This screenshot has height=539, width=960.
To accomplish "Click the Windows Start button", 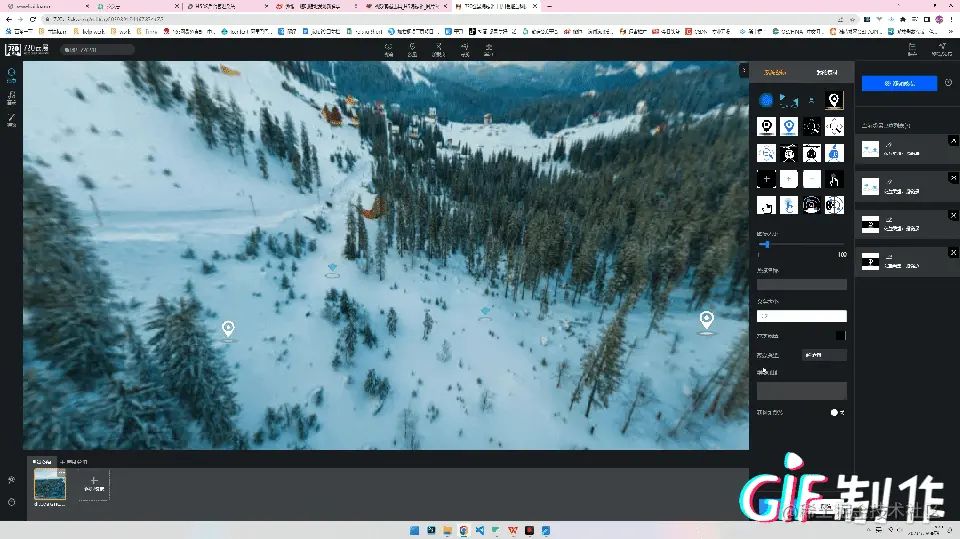I will (x=414, y=530).
